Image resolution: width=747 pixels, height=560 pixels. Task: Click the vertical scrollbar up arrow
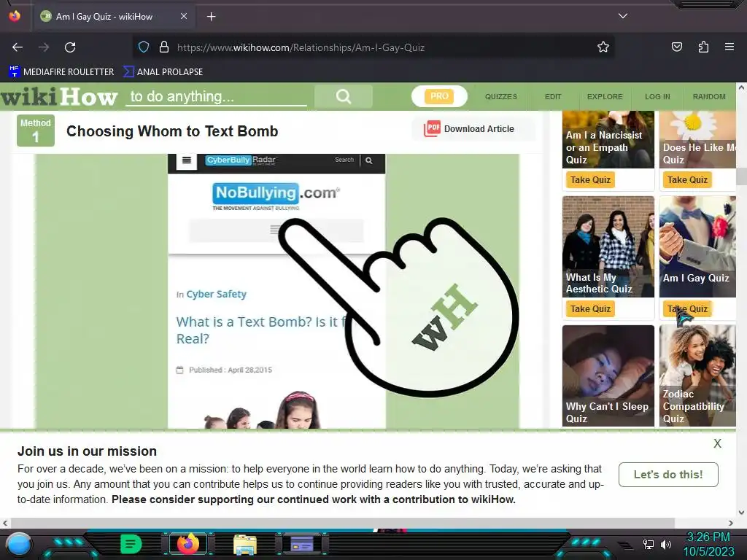click(x=741, y=87)
